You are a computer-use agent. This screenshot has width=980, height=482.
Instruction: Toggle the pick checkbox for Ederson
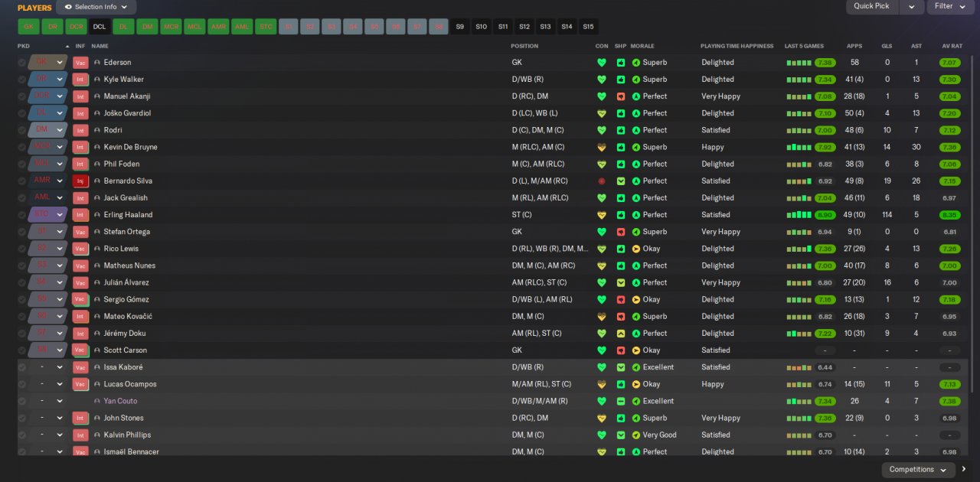(21, 63)
